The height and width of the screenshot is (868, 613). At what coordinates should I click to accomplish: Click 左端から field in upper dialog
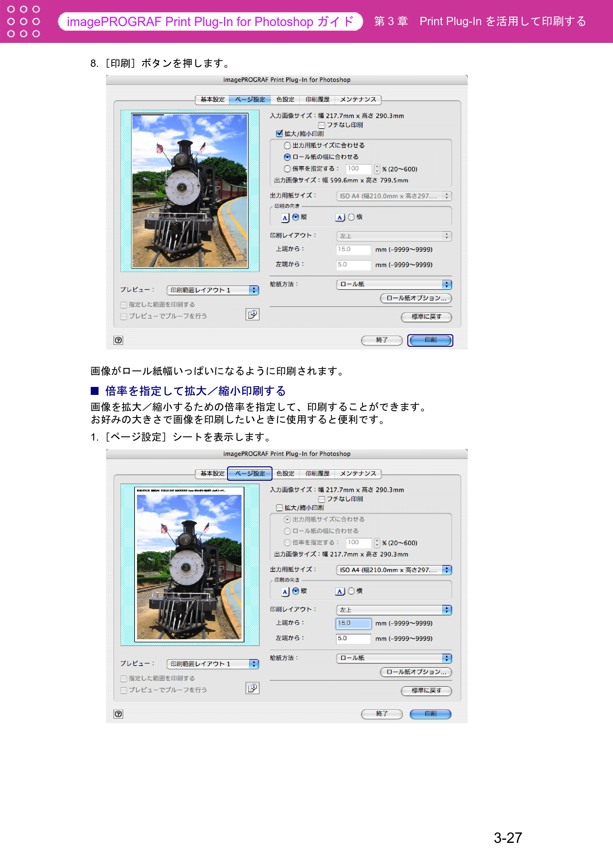pos(353,265)
